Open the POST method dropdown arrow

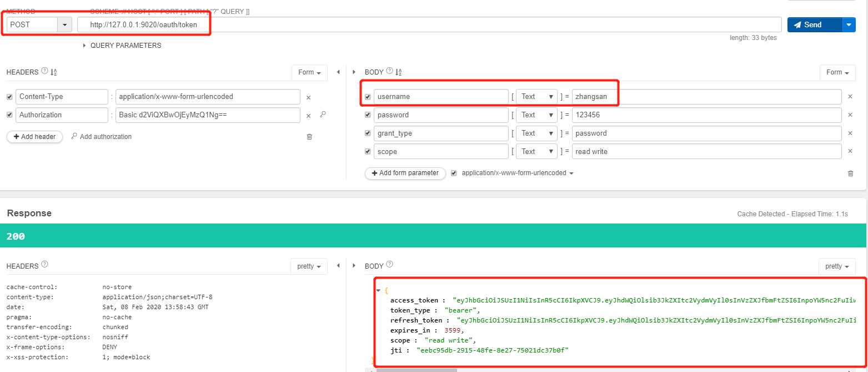[x=66, y=24]
